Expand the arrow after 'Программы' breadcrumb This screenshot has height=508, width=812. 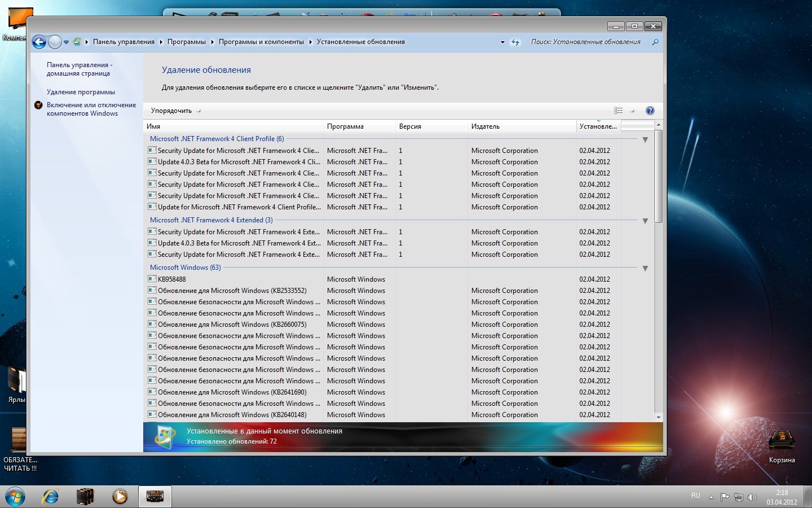click(213, 42)
